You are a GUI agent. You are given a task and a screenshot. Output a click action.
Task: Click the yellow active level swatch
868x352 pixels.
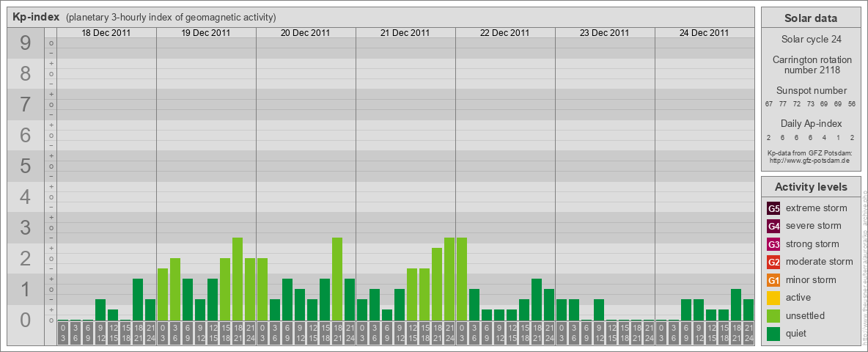coord(773,298)
